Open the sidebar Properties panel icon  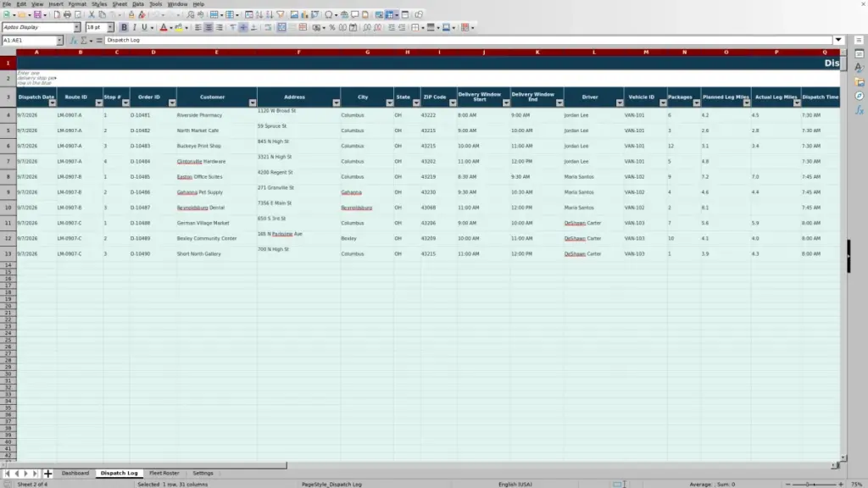[x=860, y=53]
